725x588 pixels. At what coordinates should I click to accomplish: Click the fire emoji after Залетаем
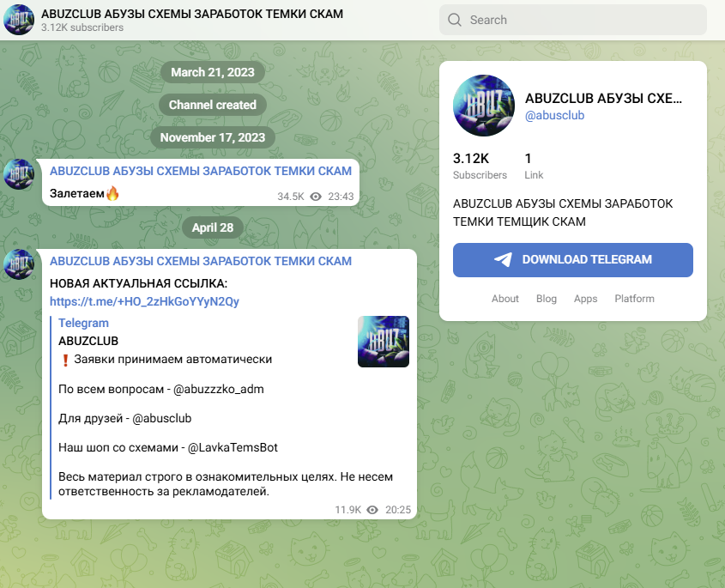point(112,193)
